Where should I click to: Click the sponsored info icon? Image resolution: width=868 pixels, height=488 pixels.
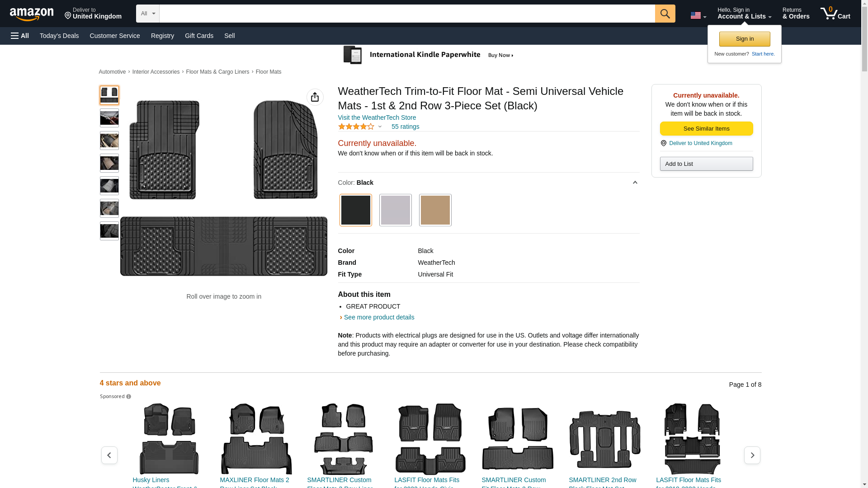[x=128, y=397]
